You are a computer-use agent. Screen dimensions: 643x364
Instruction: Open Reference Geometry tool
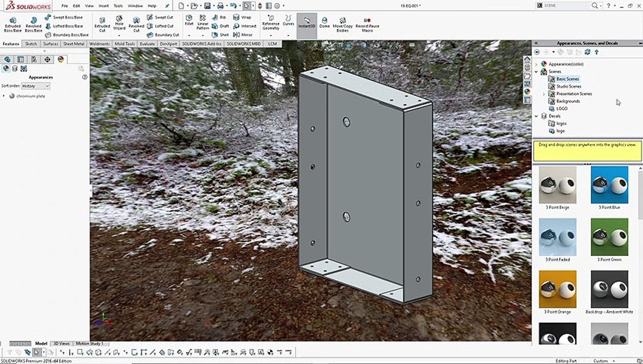click(x=271, y=23)
